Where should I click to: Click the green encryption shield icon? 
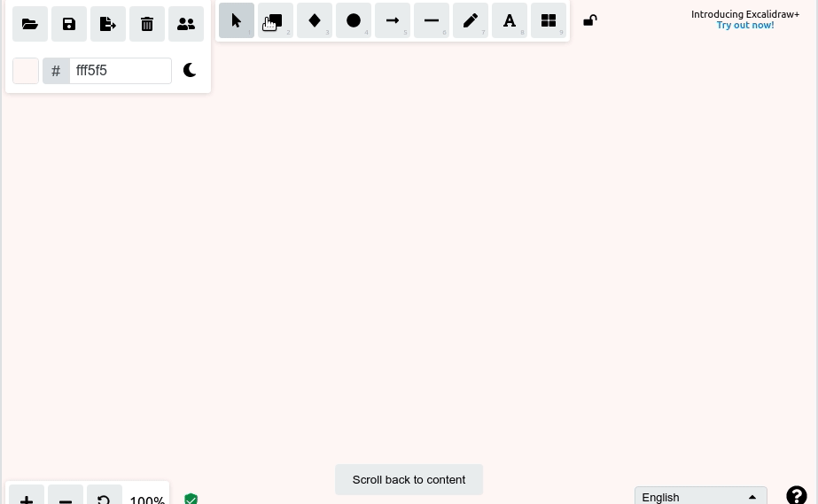pos(191,499)
